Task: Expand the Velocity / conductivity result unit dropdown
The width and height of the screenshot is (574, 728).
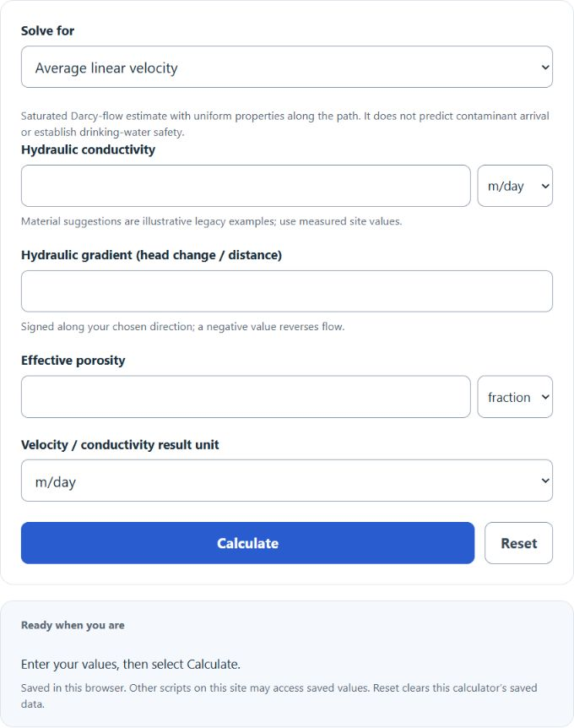Action: (287, 481)
